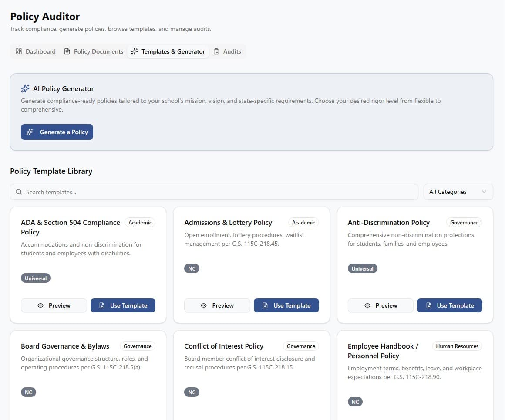Click the search magnifier icon
This screenshot has height=420, width=505.
click(19, 192)
